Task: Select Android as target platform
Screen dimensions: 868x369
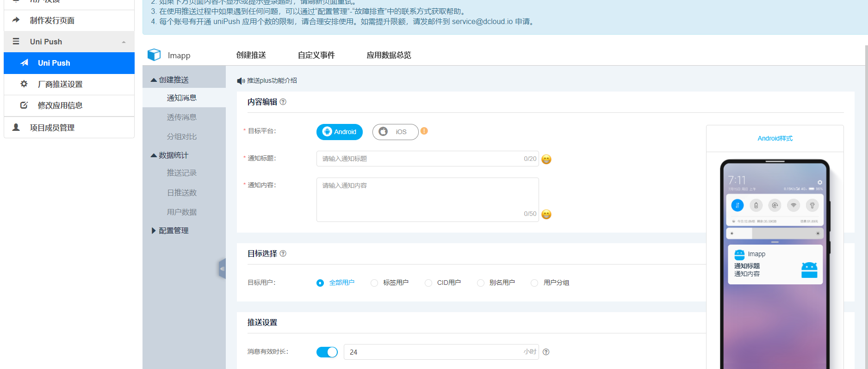Action: coord(340,132)
